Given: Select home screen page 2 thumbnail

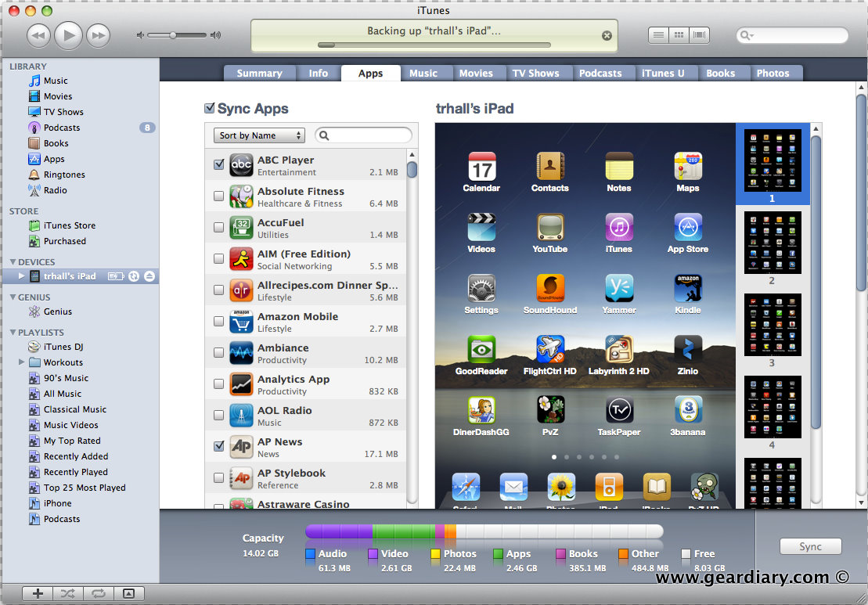Looking at the screenshot, I should click(x=773, y=243).
